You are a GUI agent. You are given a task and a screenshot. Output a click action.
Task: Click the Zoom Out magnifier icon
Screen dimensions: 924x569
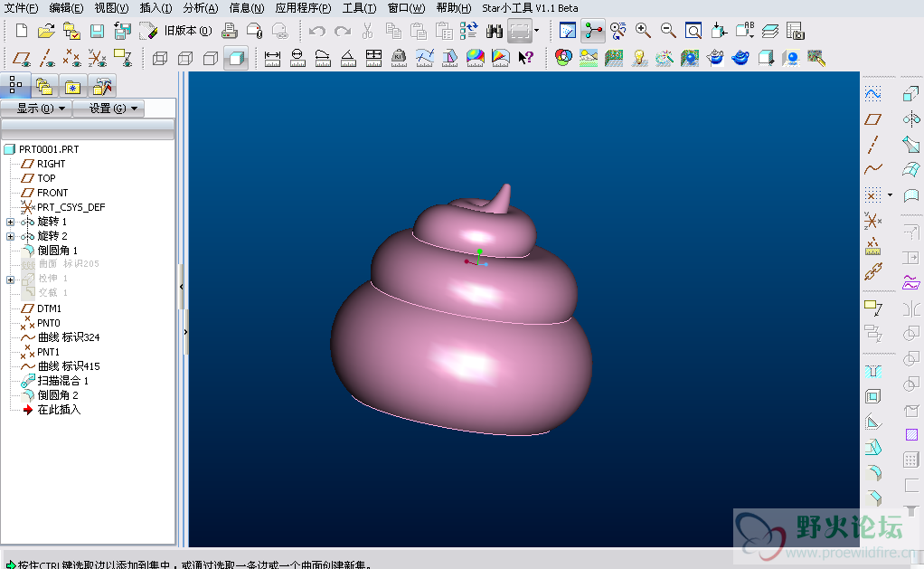click(668, 31)
